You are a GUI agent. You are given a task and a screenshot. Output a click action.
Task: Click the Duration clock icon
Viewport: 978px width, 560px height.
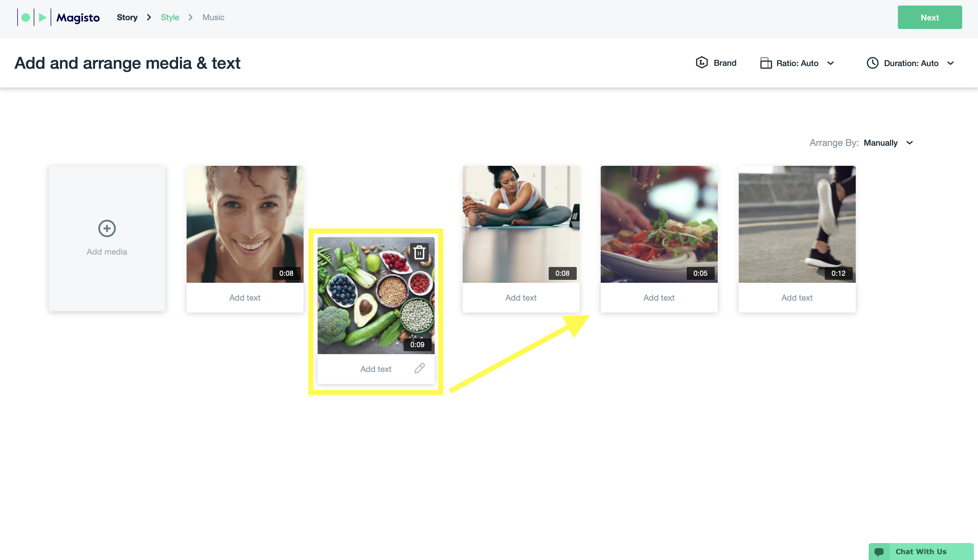click(x=872, y=63)
